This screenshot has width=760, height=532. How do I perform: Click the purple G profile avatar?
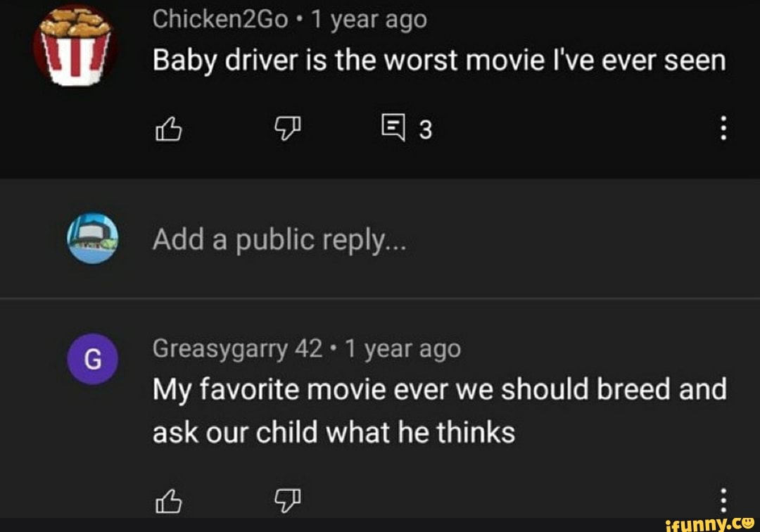point(92,360)
